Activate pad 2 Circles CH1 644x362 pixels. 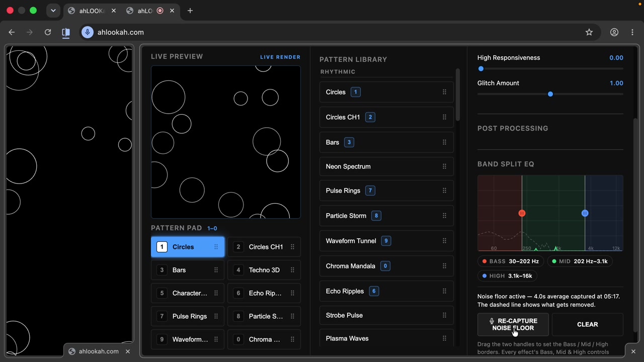264,247
